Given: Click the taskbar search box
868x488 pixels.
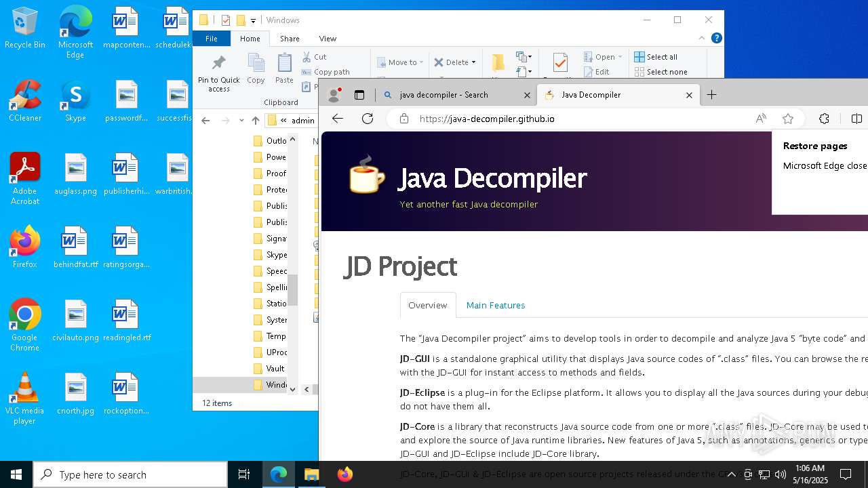Looking at the screenshot, I should [x=130, y=474].
